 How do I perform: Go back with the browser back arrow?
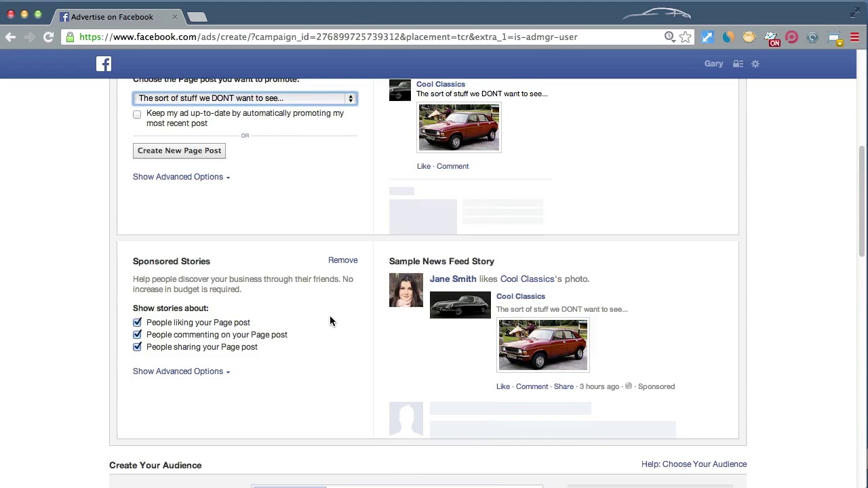(11, 37)
